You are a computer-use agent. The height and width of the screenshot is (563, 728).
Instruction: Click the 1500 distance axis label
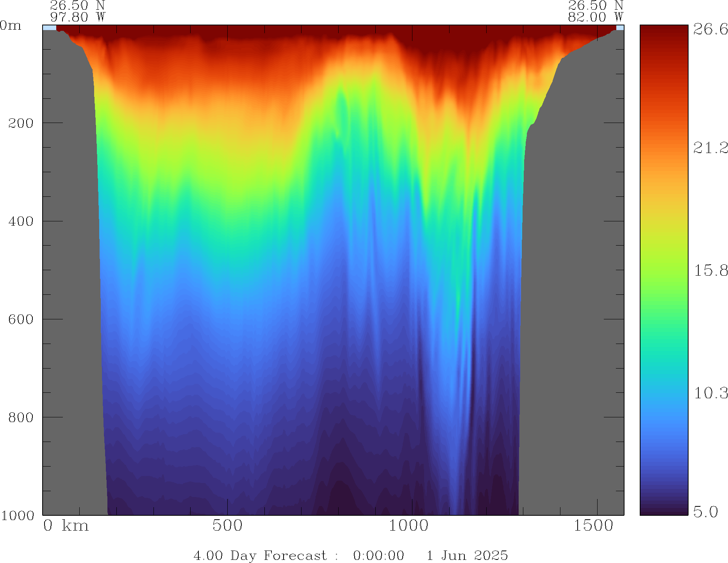tap(593, 526)
